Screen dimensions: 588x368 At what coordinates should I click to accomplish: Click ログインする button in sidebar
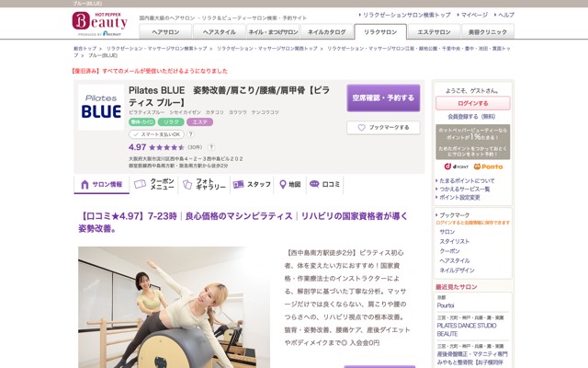473,103
